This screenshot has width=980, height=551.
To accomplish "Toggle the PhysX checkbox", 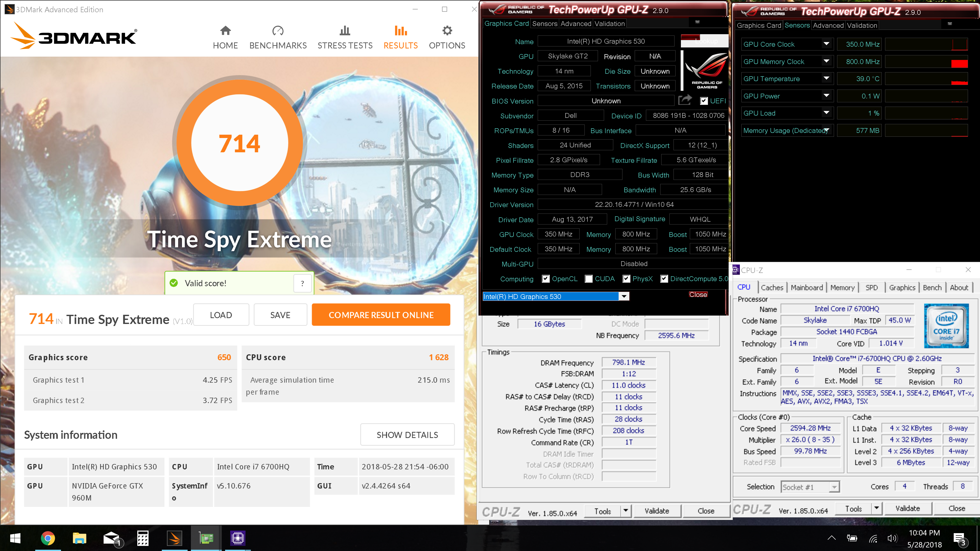I will 626,279.
